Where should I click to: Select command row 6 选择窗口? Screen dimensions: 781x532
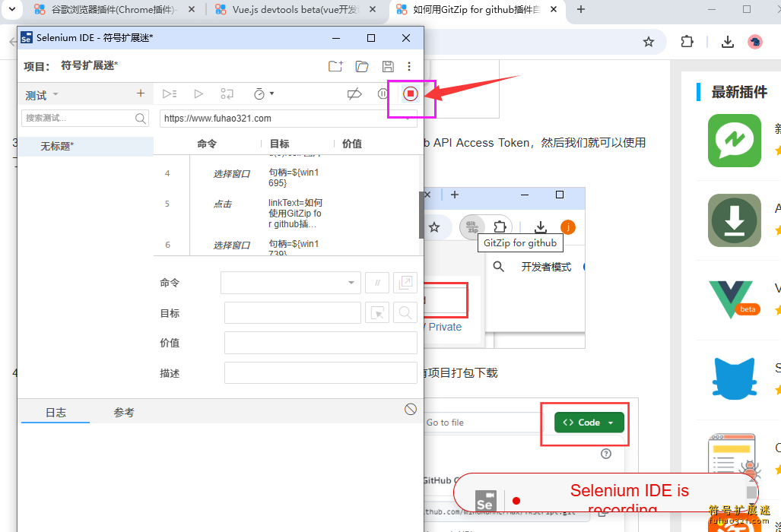coord(287,247)
